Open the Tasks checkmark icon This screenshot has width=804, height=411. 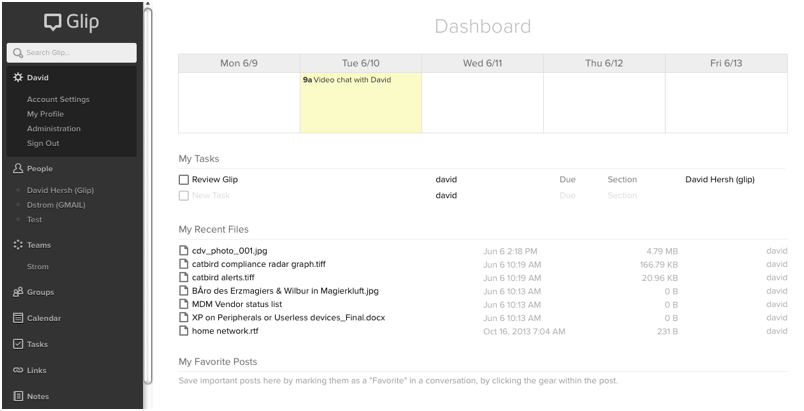pos(18,345)
